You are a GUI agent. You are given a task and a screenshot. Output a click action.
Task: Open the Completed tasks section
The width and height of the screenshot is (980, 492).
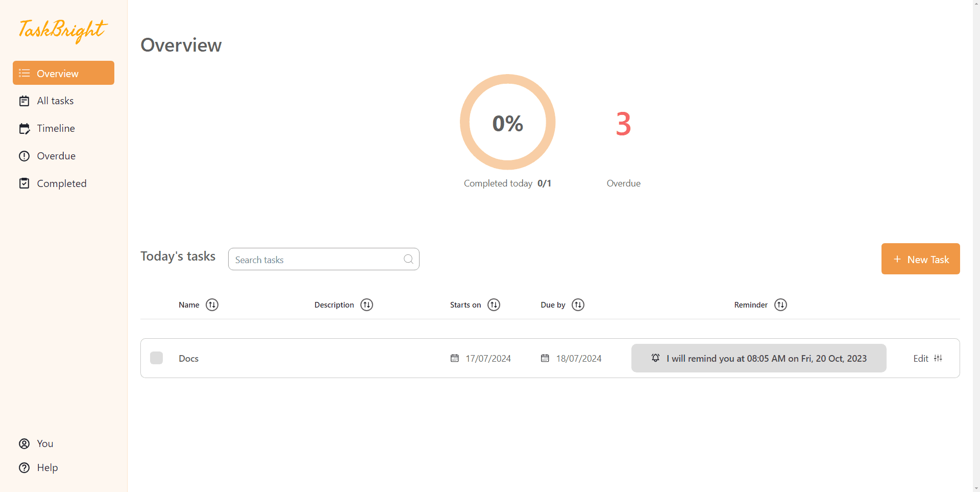click(x=61, y=184)
